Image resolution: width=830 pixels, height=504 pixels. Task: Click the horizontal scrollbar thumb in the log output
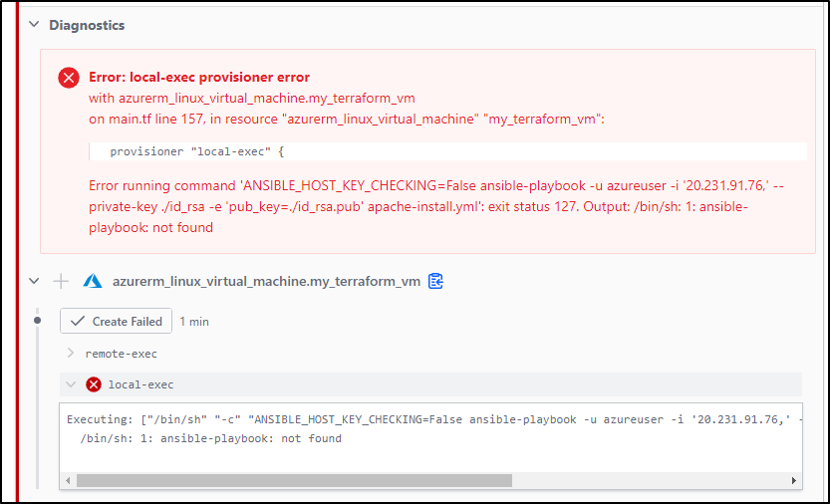(x=294, y=481)
